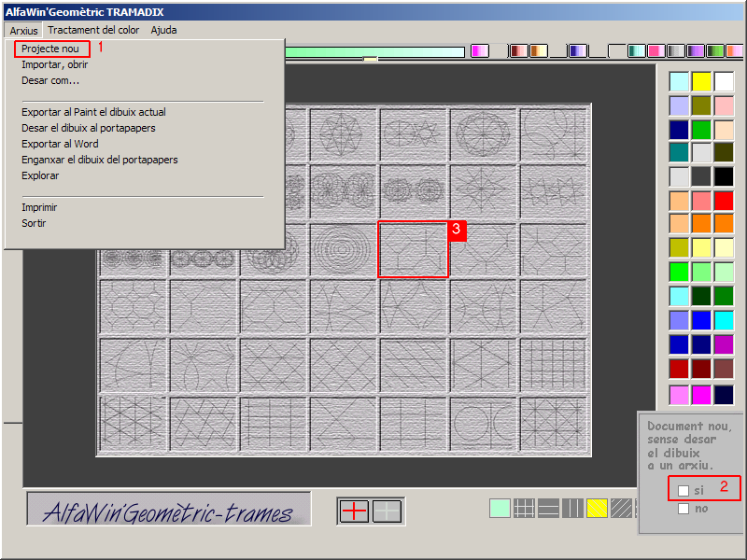Viewport: 747px width, 560px height.
Task: Click the slider thumb under the gradient bar
Action: pos(370,60)
